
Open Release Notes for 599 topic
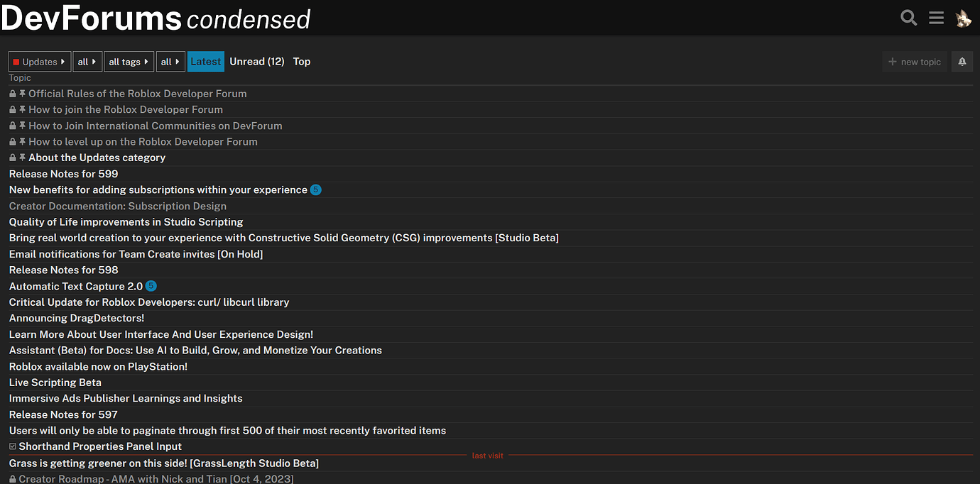[x=63, y=173]
